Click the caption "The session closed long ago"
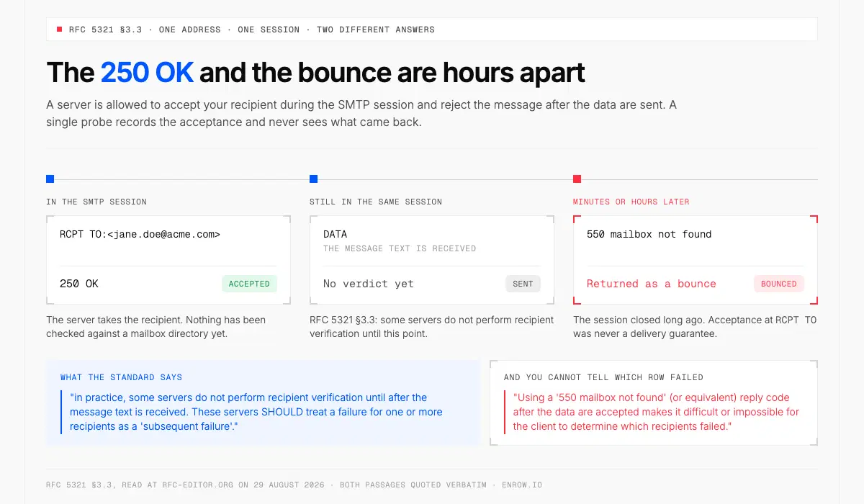This screenshot has height=504, width=864. [x=695, y=326]
